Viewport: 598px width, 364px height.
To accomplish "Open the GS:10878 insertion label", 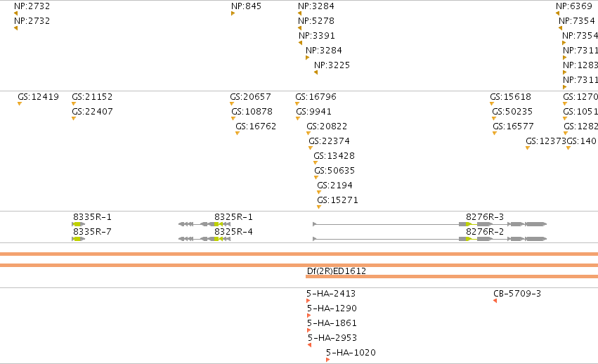I will (252, 112).
